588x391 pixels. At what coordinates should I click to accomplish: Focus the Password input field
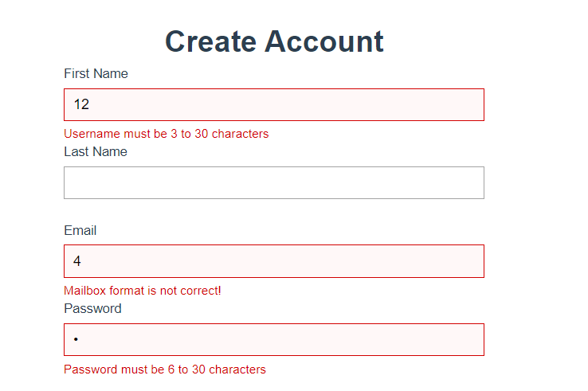point(273,339)
